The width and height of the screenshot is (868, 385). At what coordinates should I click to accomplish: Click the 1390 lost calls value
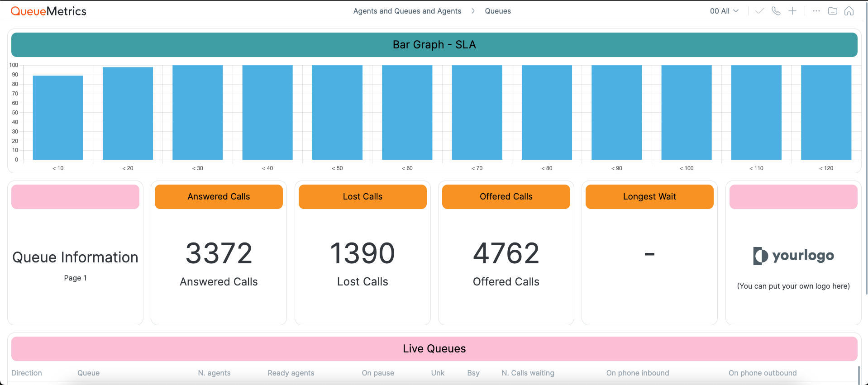[362, 253]
